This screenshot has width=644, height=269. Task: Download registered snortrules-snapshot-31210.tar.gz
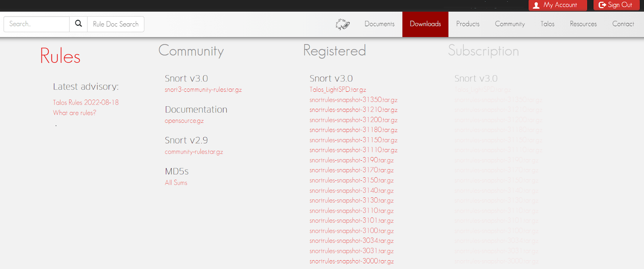(353, 110)
